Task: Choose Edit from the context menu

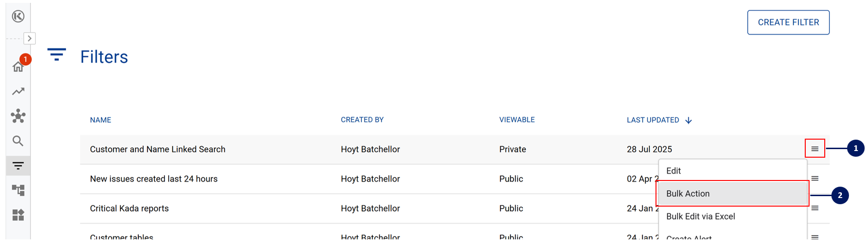Action: [674, 171]
